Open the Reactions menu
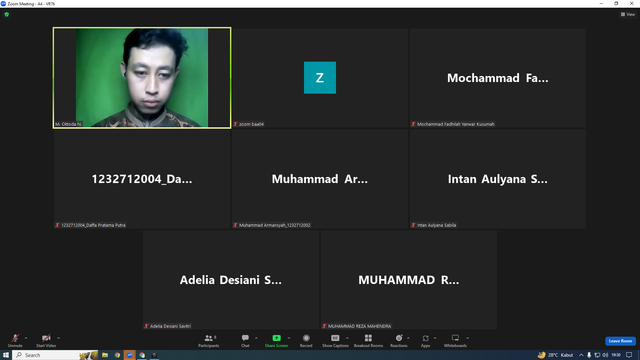Viewport: 640px width, 360px height. pos(399,340)
